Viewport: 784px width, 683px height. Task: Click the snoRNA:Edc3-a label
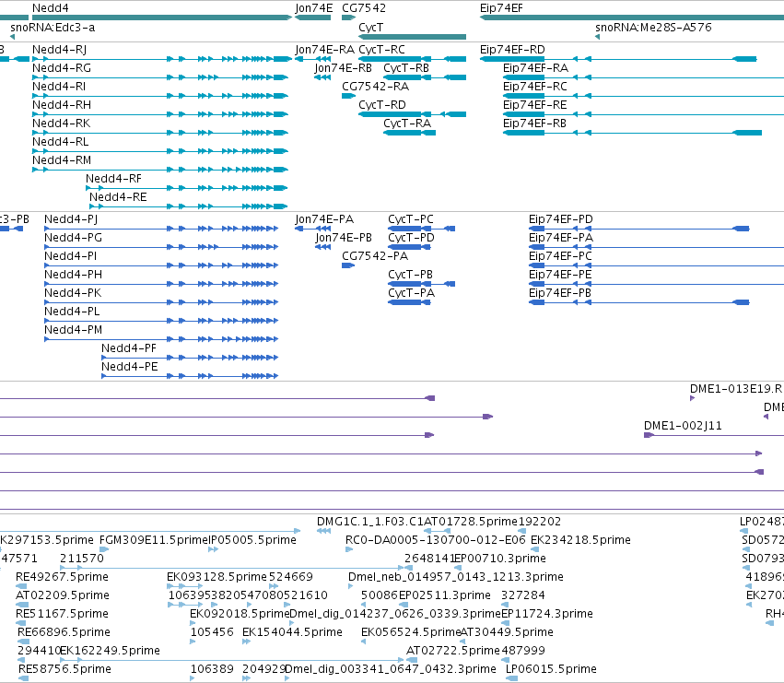click(53, 28)
